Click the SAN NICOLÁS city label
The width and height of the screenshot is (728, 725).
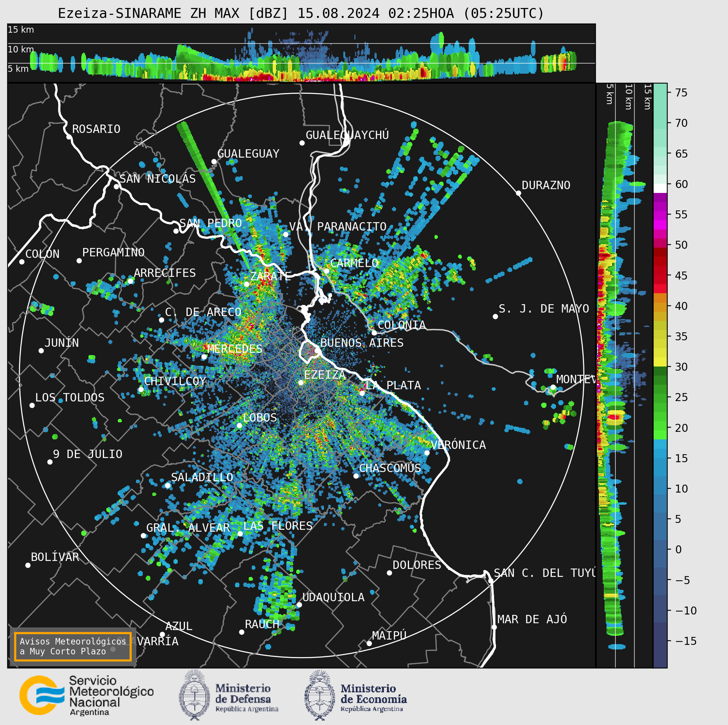[x=158, y=179]
